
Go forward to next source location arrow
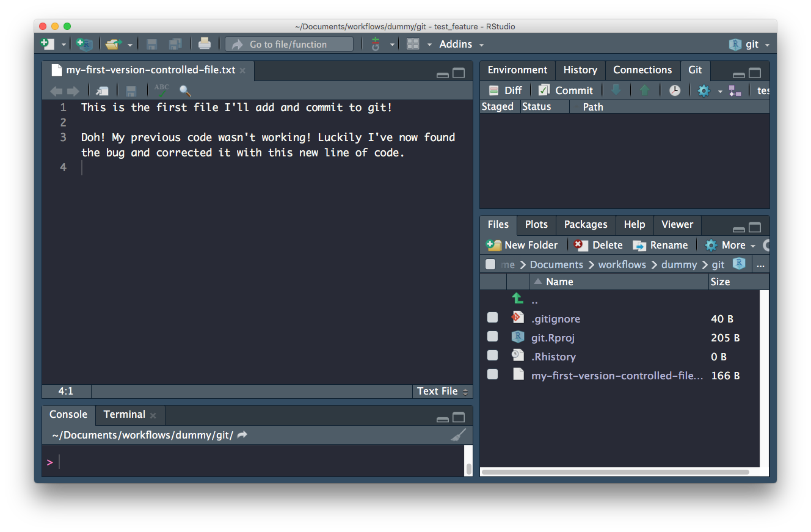tap(73, 91)
